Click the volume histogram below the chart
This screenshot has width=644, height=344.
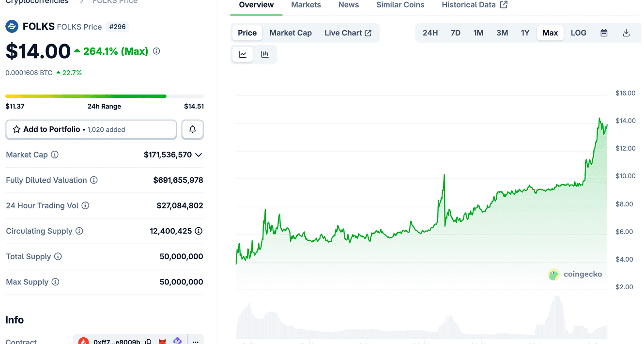(421, 318)
